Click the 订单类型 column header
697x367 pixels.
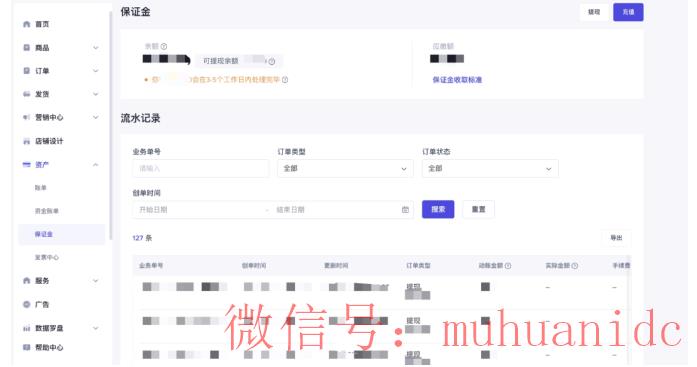pyautogui.click(x=418, y=266)
